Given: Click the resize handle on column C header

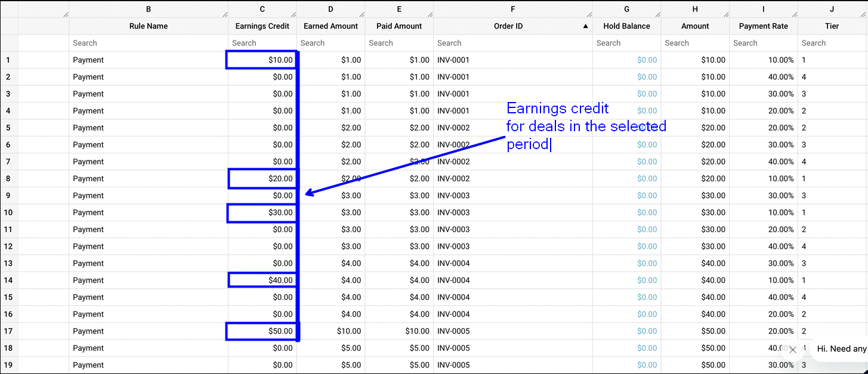Looking at the screenshot, I should pos(293,14).
